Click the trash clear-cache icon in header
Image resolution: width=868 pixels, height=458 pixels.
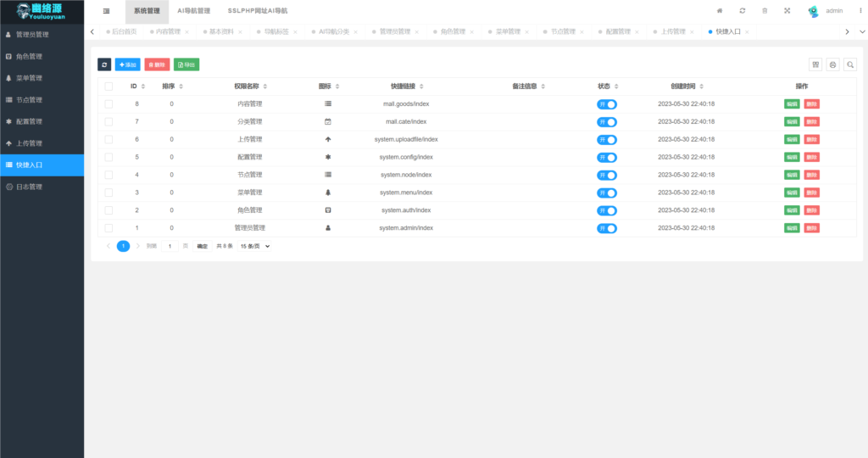point(765,11)
